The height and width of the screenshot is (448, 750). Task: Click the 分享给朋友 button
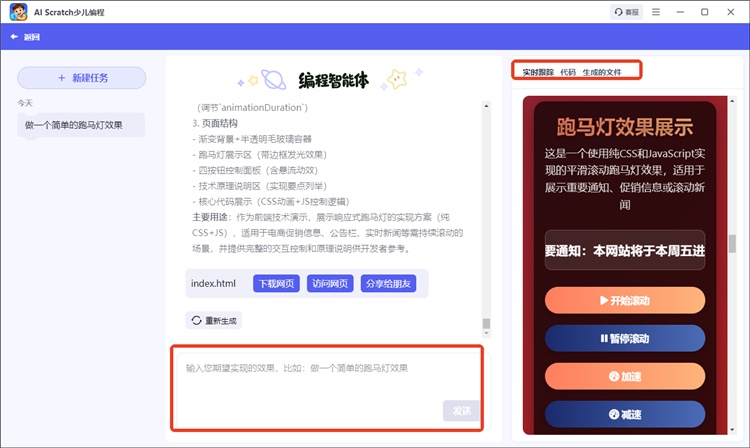(388, 284)
